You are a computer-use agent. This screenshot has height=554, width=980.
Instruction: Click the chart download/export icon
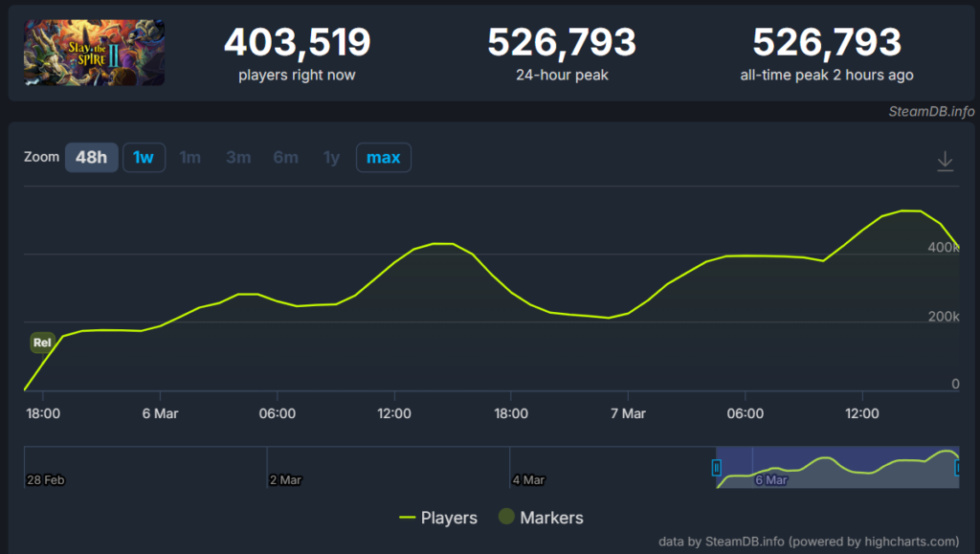tap(946, 161)
